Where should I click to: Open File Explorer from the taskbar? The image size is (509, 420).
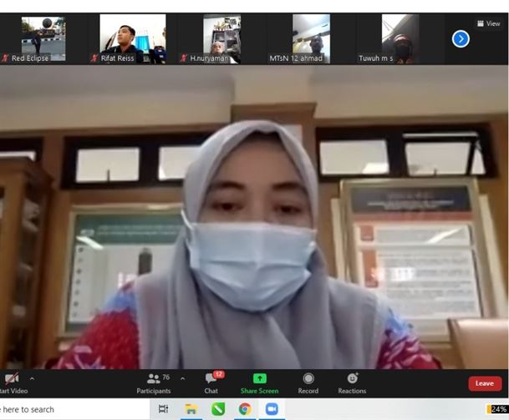[191, 409]
